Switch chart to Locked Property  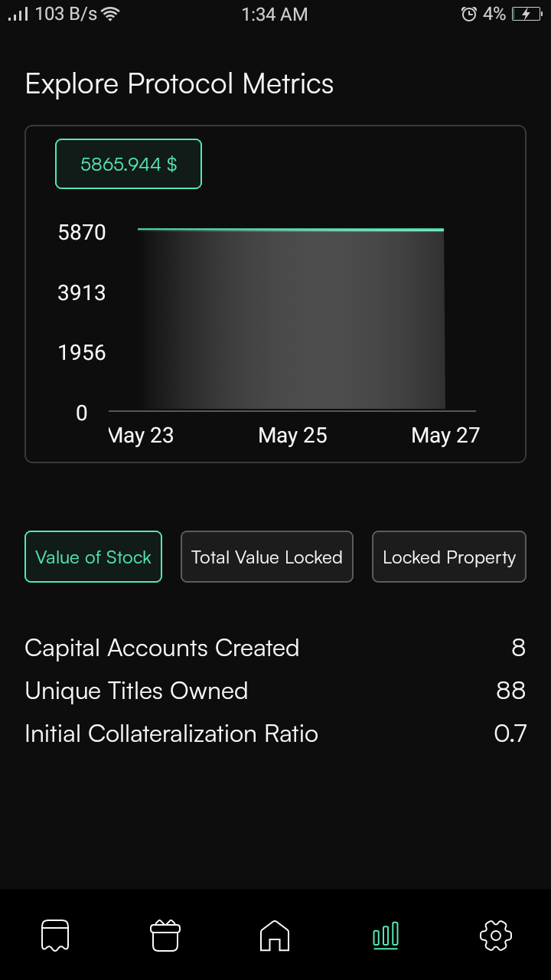[x=449, y=557]
